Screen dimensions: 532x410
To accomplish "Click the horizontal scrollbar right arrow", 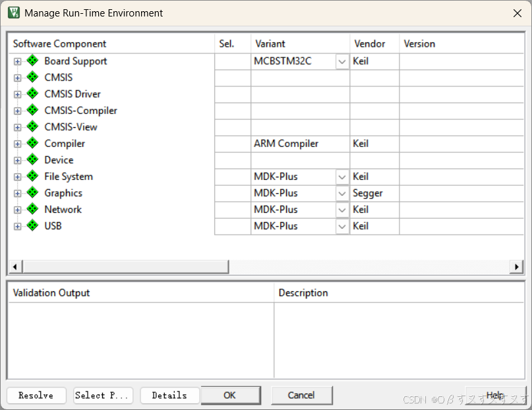I will (517, 266).
